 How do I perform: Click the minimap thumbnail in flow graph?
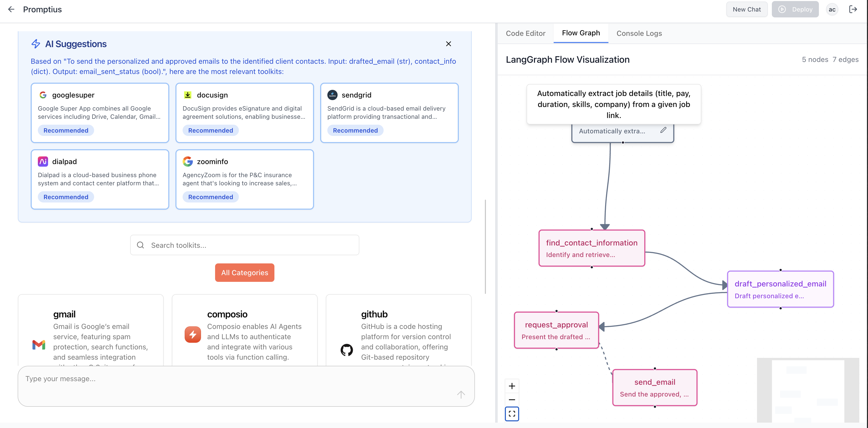pos(807,390)
